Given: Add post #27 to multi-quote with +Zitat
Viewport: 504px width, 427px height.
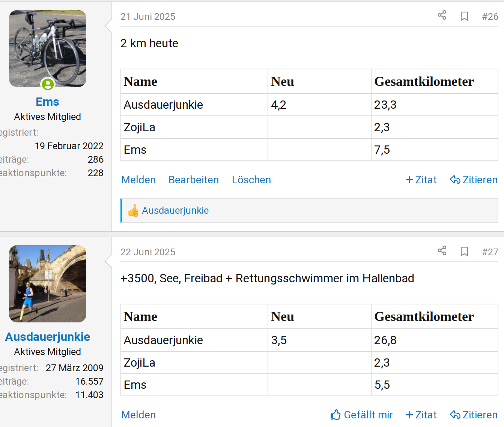Looking at the screenshot, I should [421, 415].
